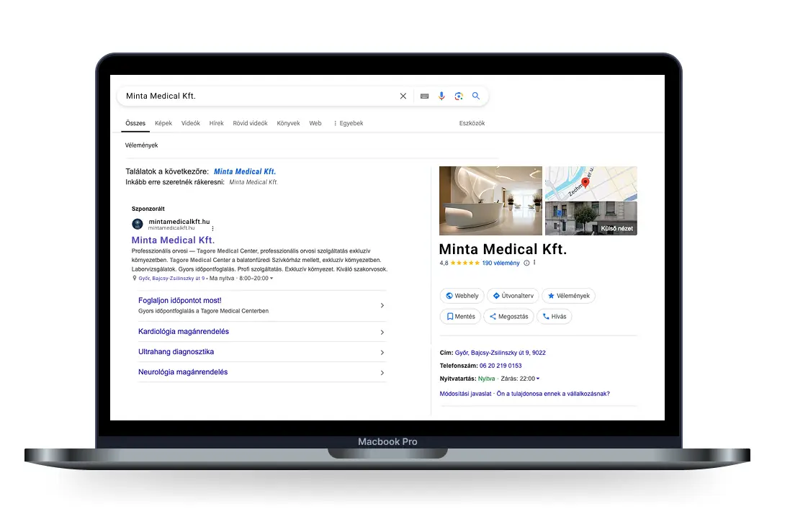Switch to the Videók tab
Viewport: 790px width, 532px height.
point(191,123)
